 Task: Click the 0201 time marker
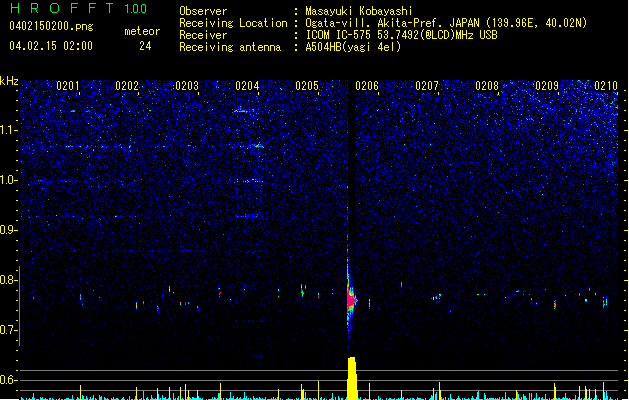[x=67, y=86]
